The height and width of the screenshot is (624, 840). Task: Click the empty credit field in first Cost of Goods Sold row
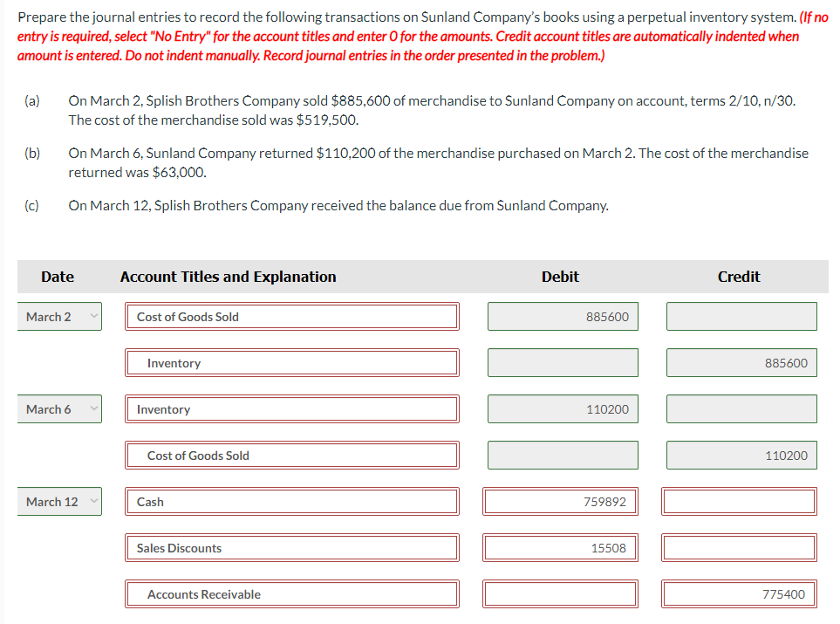click(741, 316)
